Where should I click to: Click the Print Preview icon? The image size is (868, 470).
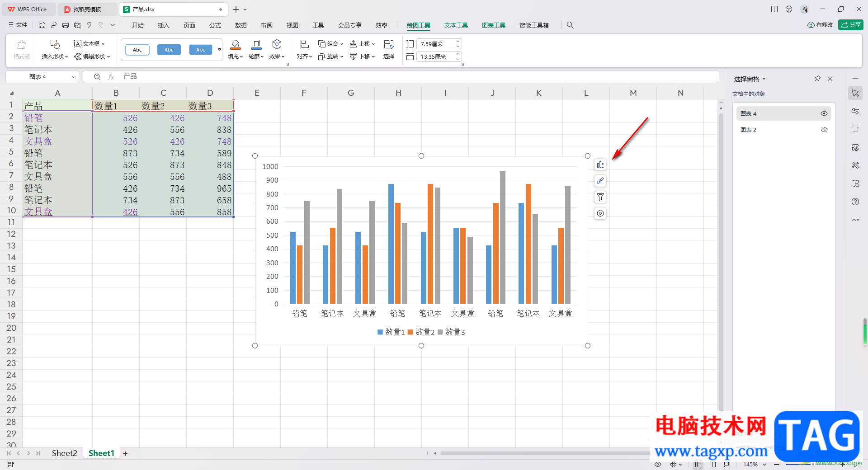pos(77,25)
